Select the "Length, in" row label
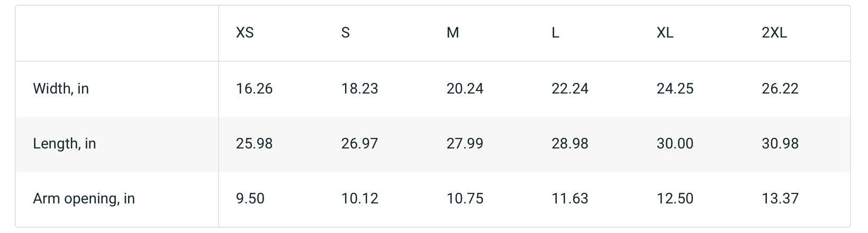 [65, 144]
